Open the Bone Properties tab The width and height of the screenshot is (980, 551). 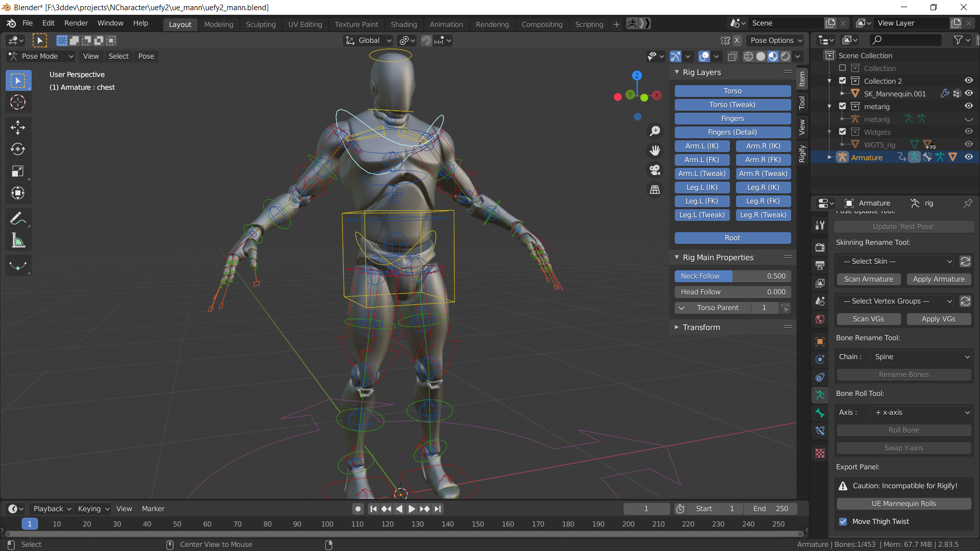click(820, 413)
